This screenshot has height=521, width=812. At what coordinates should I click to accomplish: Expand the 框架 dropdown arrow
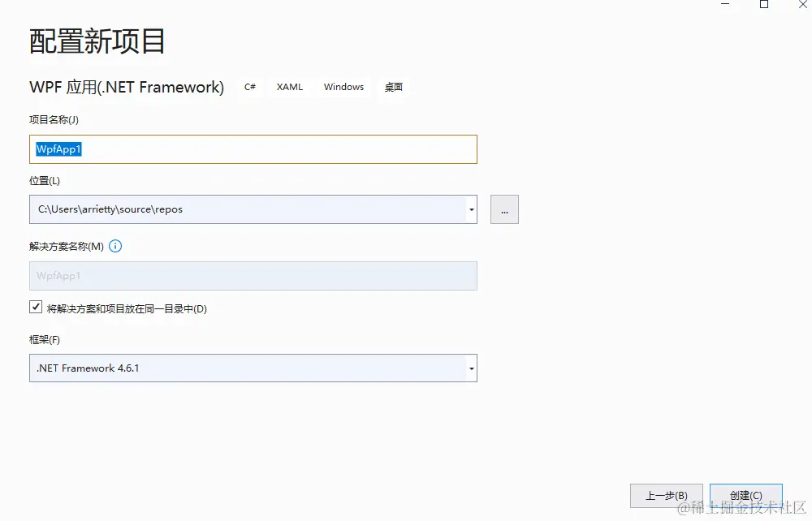click(x=471, y=368)
